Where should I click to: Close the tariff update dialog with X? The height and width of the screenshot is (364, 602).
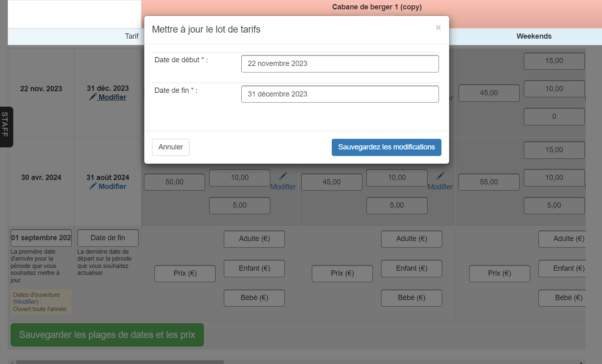[438, 27]
